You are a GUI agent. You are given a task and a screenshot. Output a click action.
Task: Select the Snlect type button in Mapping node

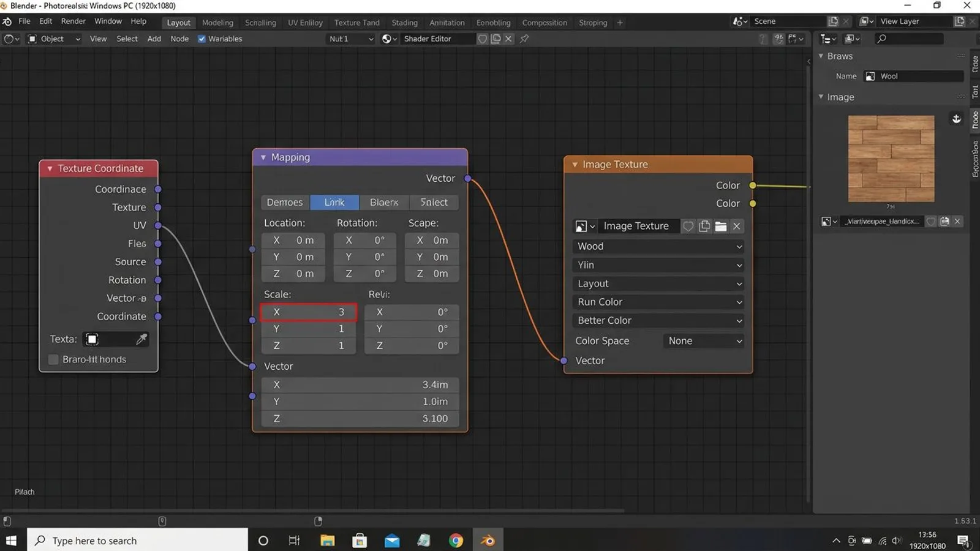(x=434, y=202)
